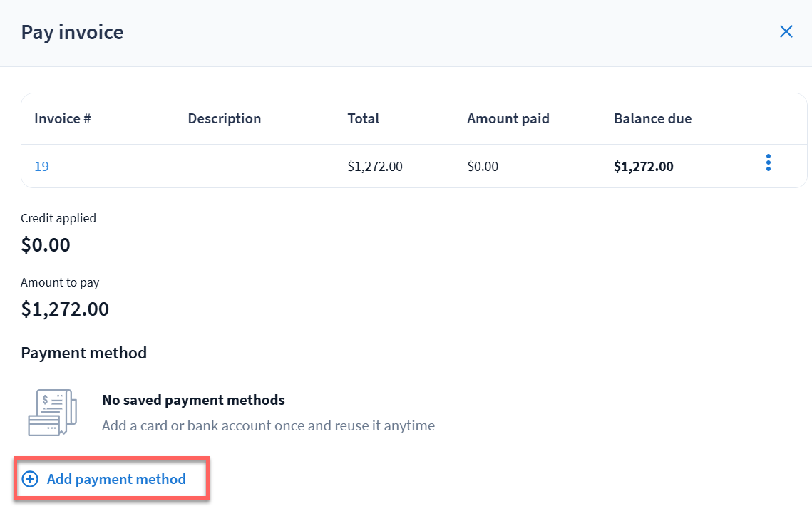Click the receipt and card illustration icon
This screenshot has height=516, width=812.
pos(48,412)
